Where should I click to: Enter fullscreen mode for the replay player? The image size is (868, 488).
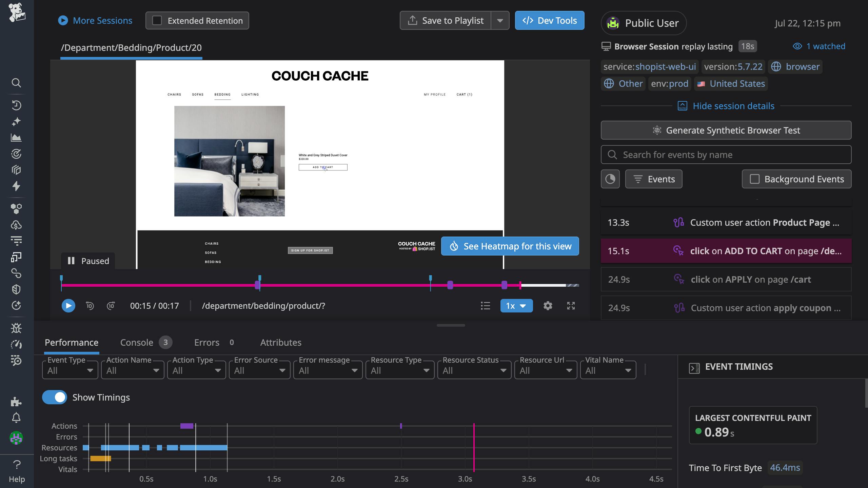571,305
